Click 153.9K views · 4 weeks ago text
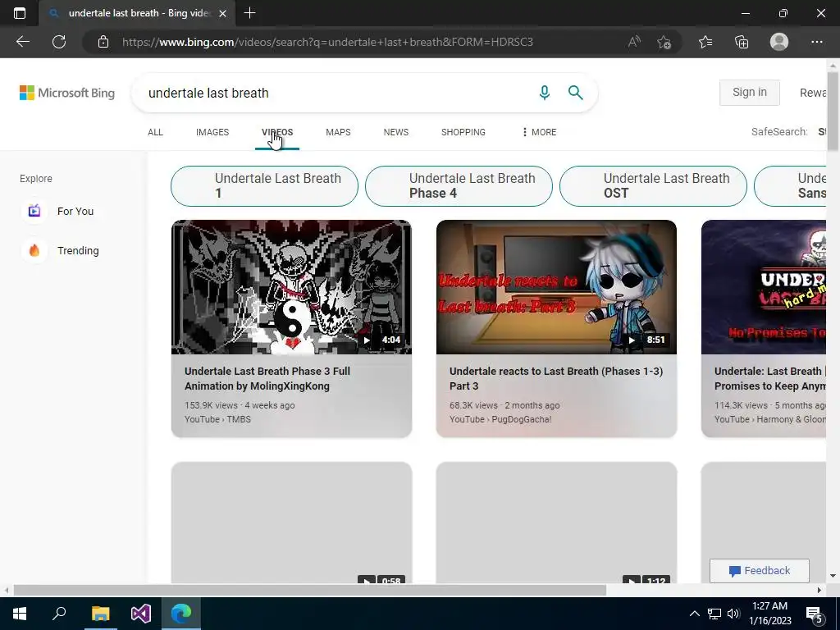Image resolution: width=840 pixels, height=630 pixels. click(240, 405)
